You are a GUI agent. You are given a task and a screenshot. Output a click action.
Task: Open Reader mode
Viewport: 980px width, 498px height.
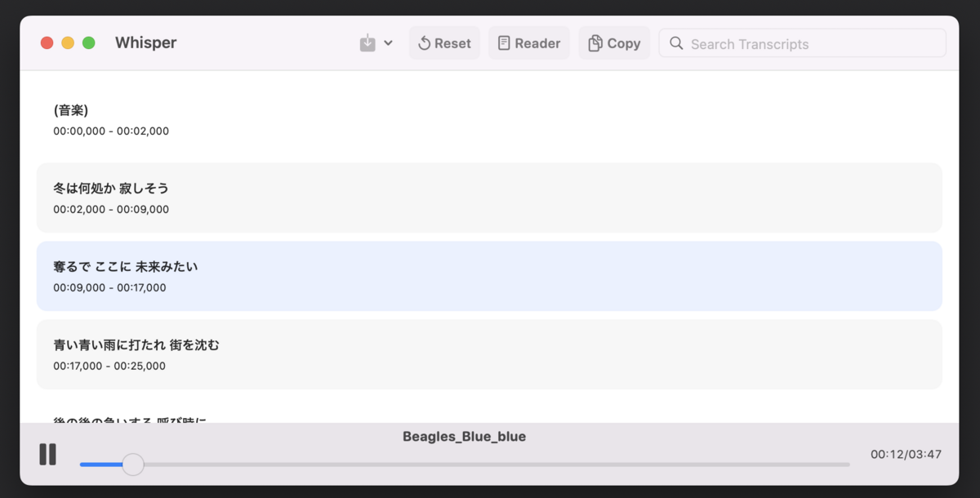(x=529, y=43)
